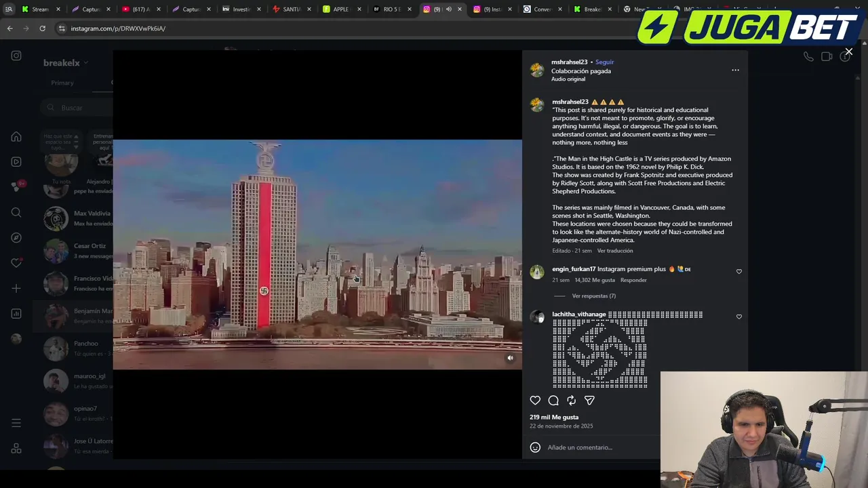Open the apps grid icon at sidebar bottom
This screenshot has width=868, height=488.
tap(16, 449)
